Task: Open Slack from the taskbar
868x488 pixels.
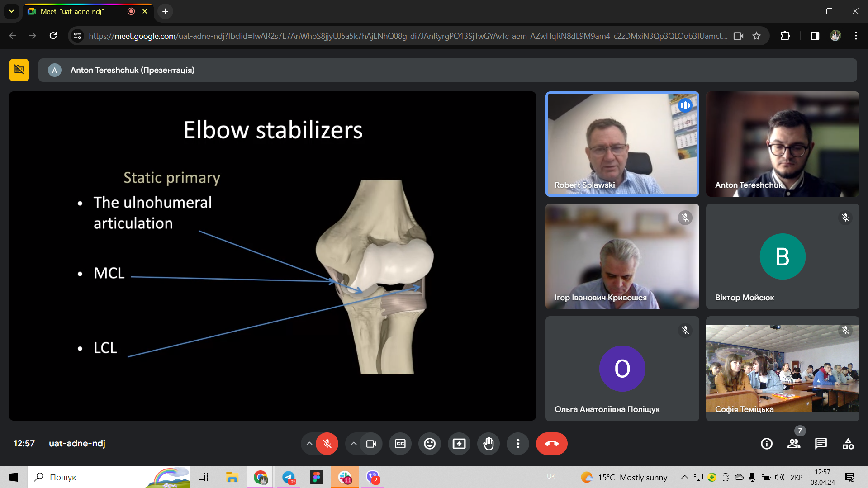Action: 345,477
